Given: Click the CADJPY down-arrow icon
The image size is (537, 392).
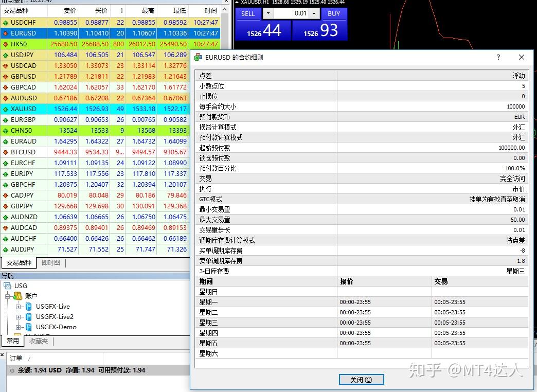Looking at the screenshot, I should [x=5, y=195].
